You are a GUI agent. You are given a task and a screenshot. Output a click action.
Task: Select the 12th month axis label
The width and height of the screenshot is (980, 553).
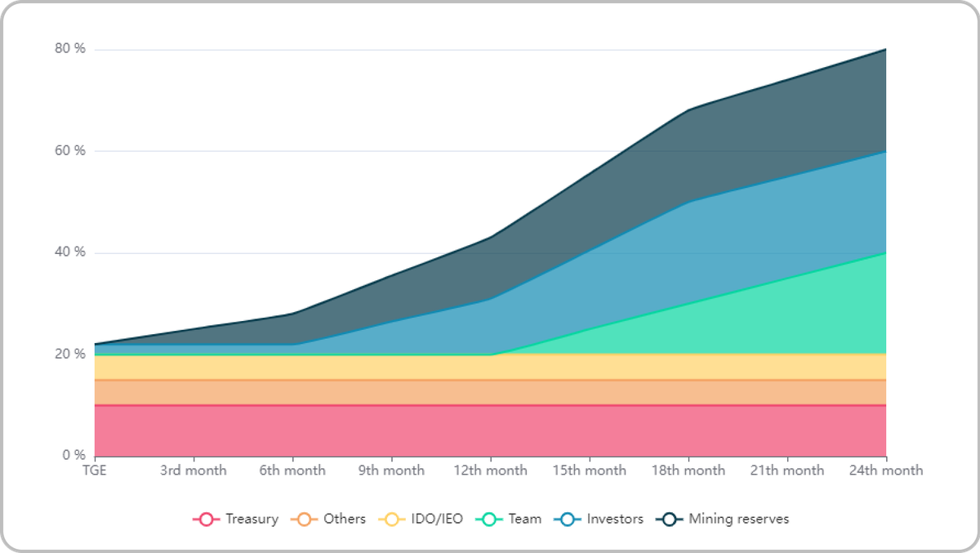(x=490, y=470)
